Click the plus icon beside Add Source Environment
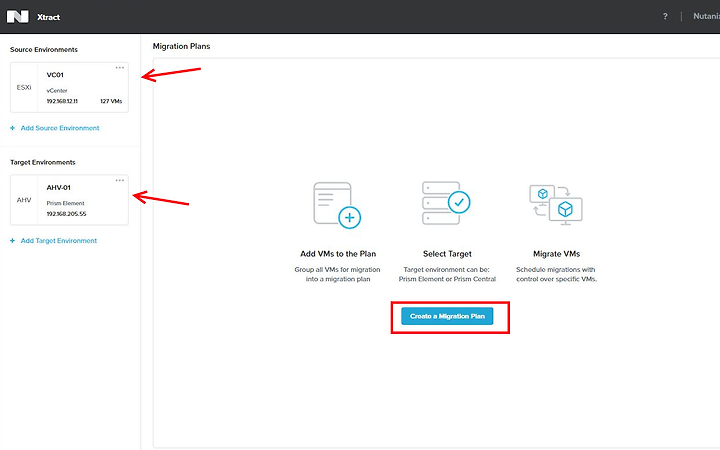Screen dimensions: 720x450 [x=12, y=128]
